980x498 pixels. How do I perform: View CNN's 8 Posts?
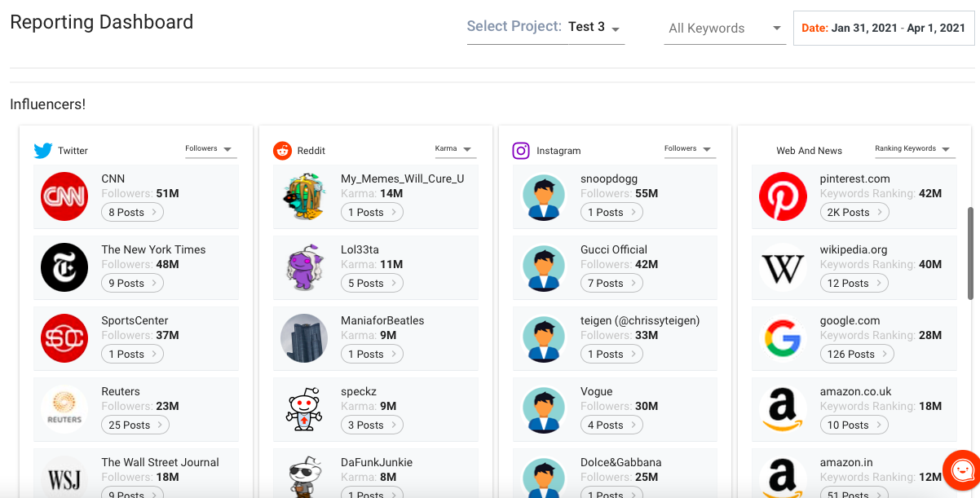132,213
